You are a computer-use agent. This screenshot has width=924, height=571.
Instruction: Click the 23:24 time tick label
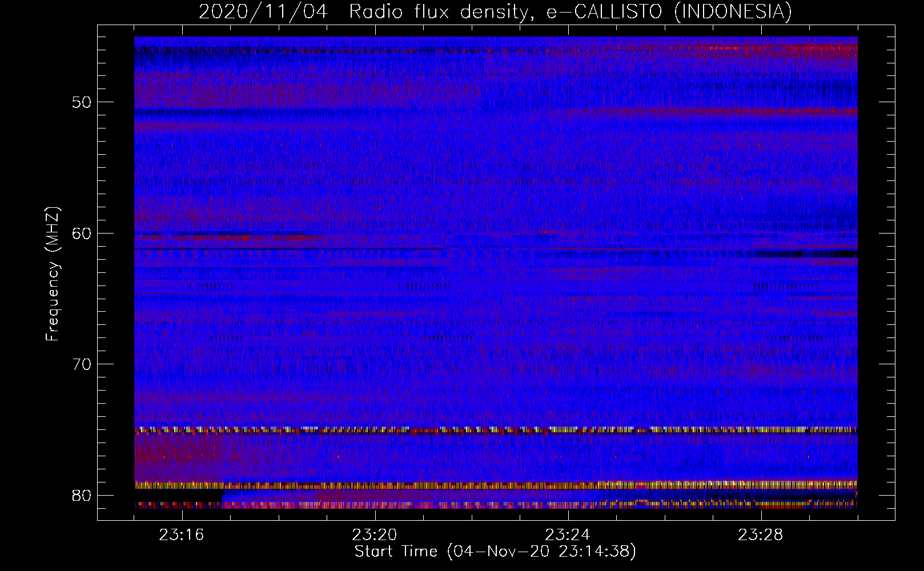[x=568, y=535]
